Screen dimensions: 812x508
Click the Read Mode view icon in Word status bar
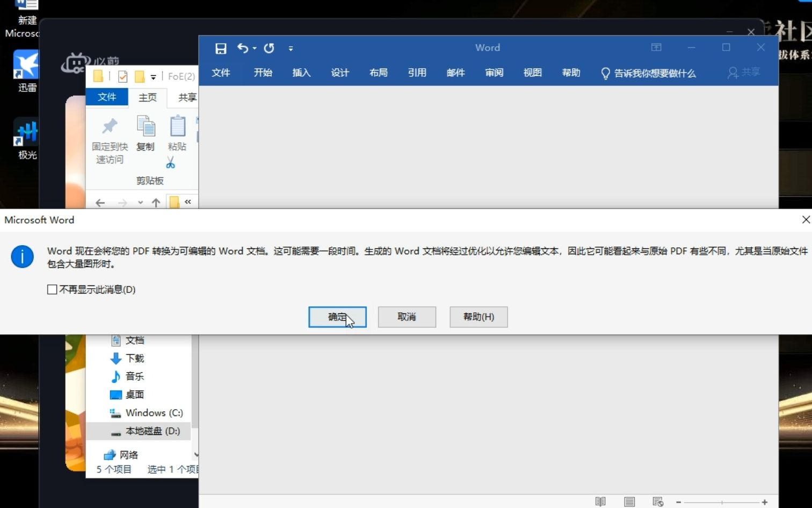[x=600, y=502]
